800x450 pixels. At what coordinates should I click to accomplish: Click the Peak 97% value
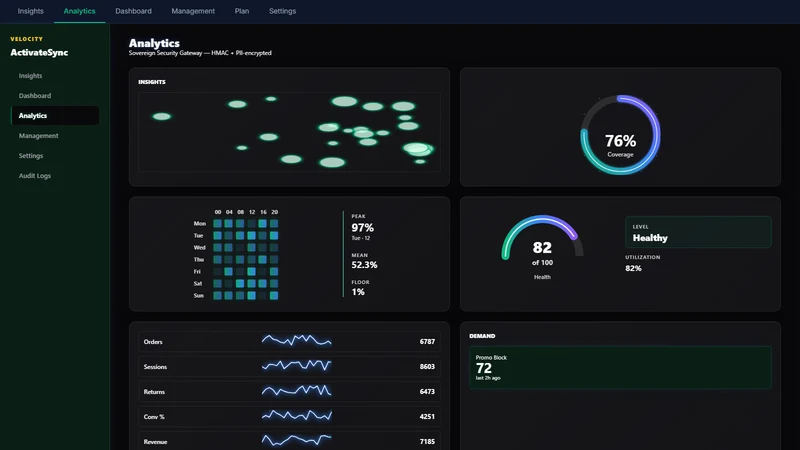click(x=362, y=228)
